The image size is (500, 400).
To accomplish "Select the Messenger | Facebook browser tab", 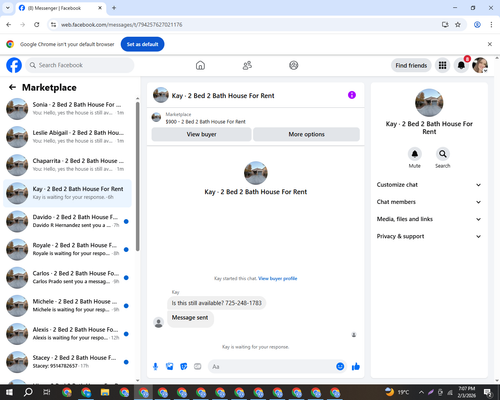I will 60,8.
